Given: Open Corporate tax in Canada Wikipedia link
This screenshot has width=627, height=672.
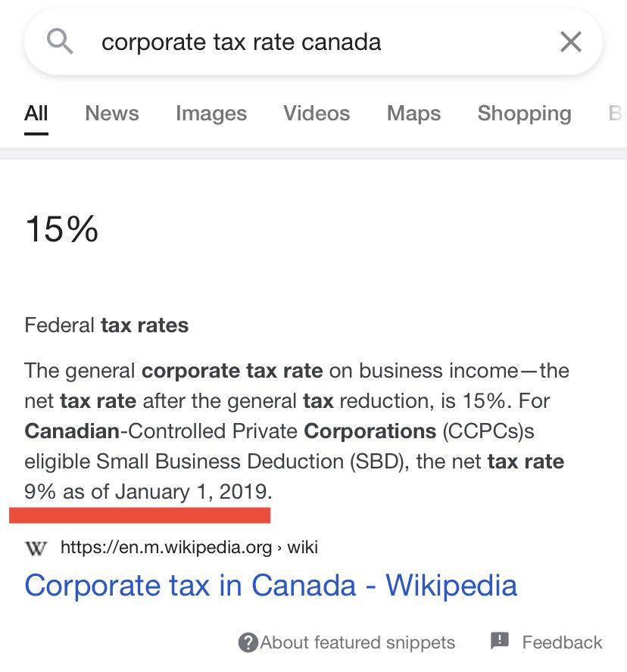Looking at the screenshot, I should (270, 586).
